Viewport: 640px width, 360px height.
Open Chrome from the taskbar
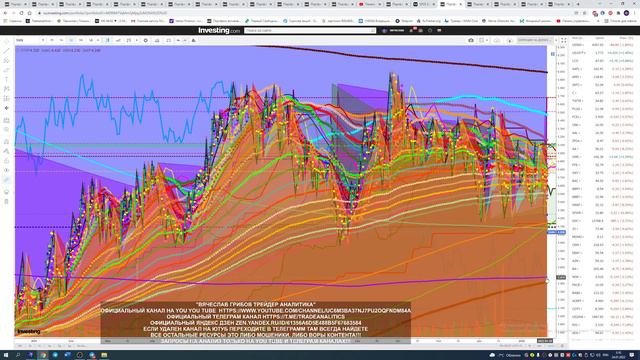[42, 355]
